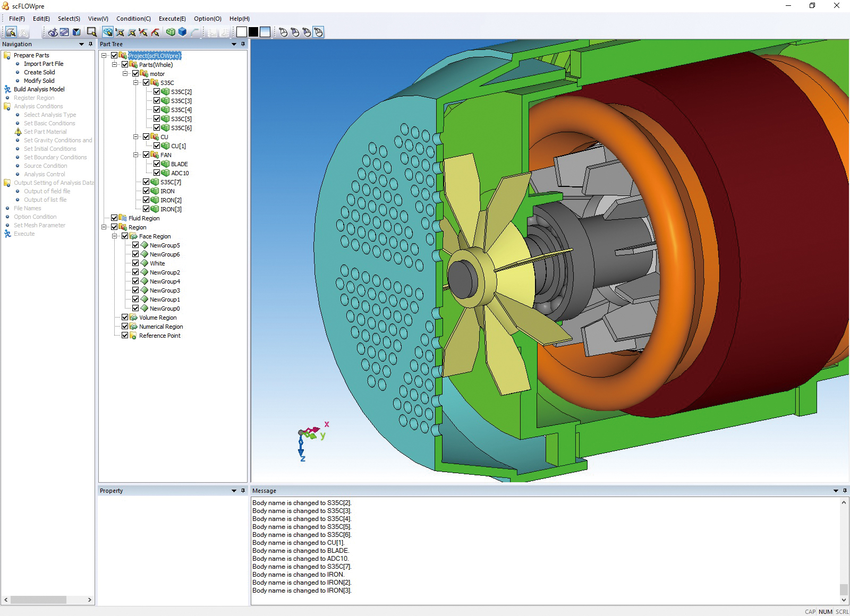Select the Eye view orientation tool

53,32
